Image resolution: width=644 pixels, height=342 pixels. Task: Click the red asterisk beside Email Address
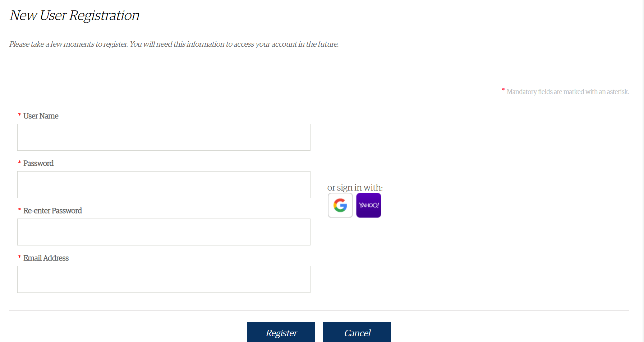[19, 257]
